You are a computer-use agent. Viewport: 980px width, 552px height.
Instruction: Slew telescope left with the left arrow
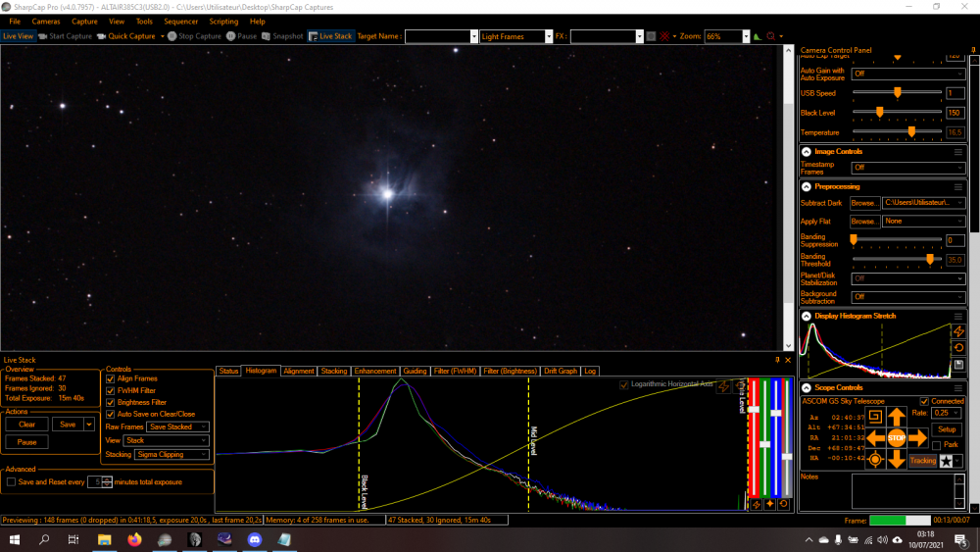[x=875, y=438]
